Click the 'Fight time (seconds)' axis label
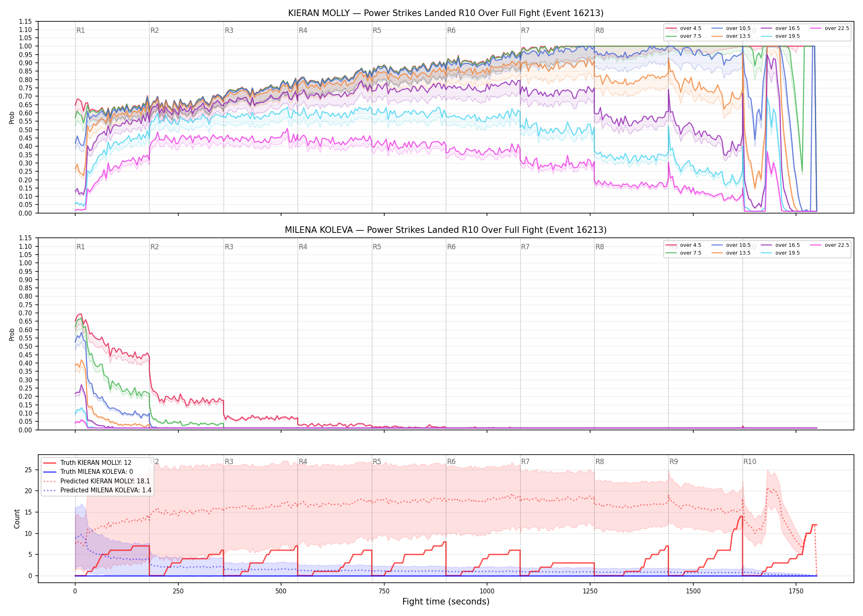Viewport: 863px width, 616px height. (446, 602)
